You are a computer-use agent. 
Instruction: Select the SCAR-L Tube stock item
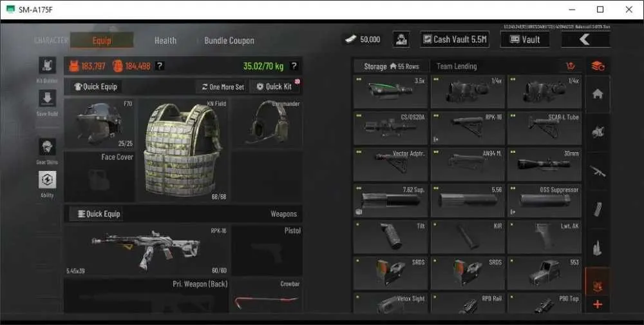[x=545, y=129]
